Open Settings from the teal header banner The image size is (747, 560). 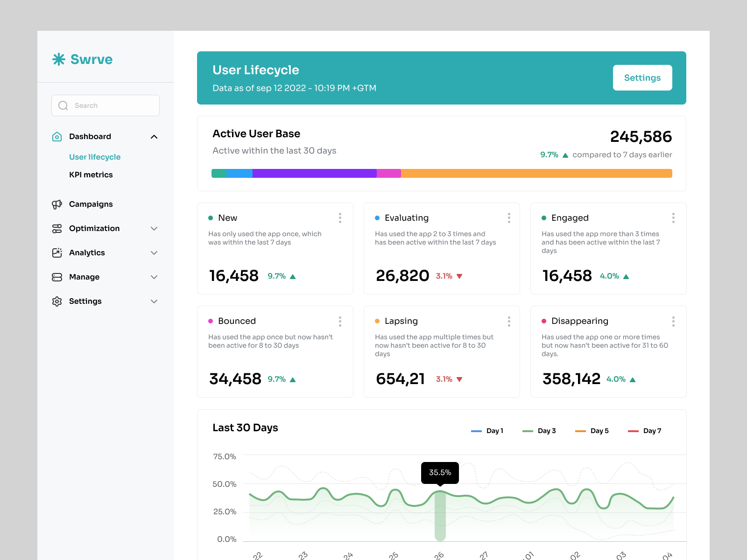tap(642, 77)
